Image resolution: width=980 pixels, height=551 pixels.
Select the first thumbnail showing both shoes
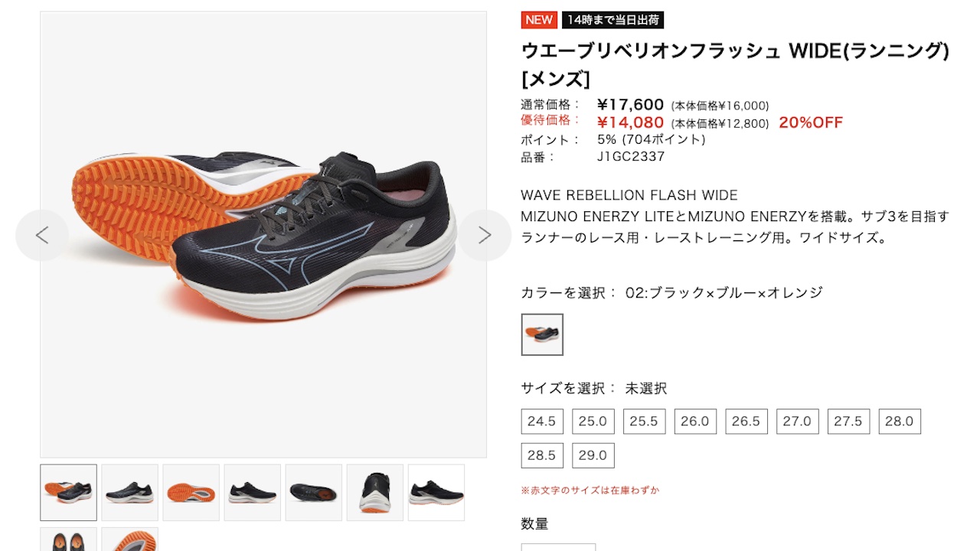[69, 492]
